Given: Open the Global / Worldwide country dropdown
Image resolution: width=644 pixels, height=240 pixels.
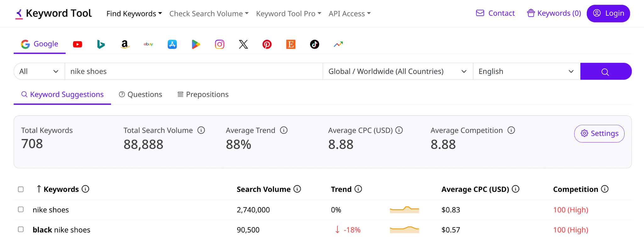Looking at the screenshot, I should click(x=398, y=71).
